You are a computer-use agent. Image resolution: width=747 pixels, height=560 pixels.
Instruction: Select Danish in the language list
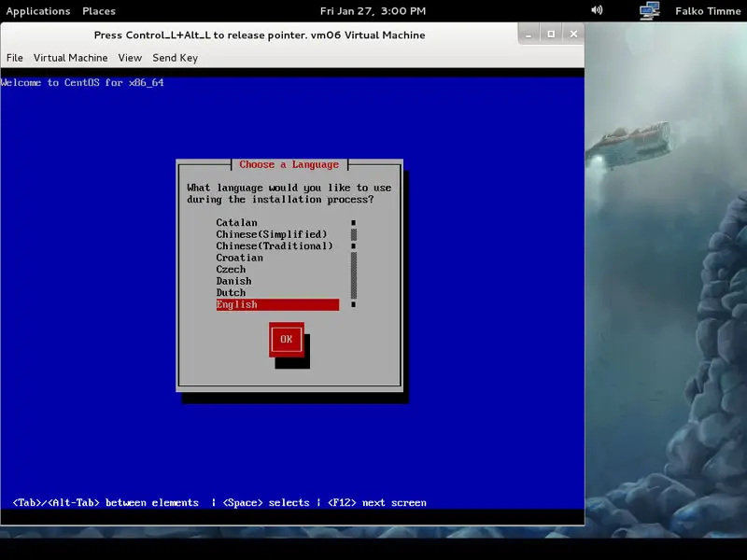point(277,281)
